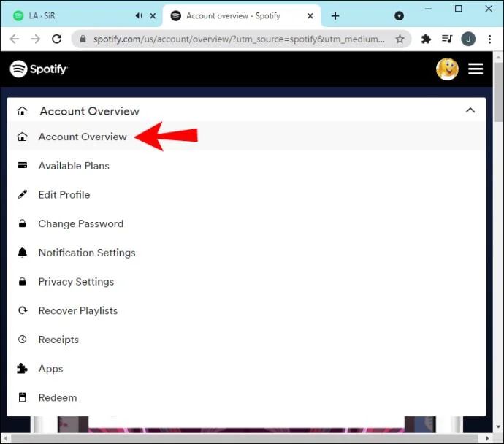This screenshot has height=444, width=504.
Task: Open the Chrome three-dot menu
Action: [x=489, y=39]
